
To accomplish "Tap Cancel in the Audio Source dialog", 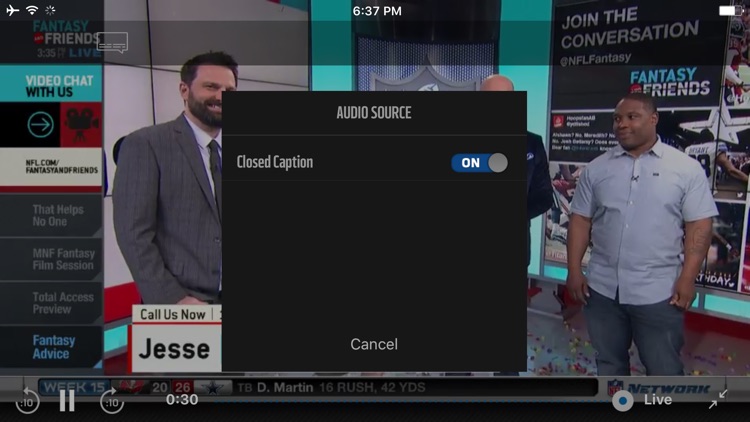I will tap(374, 344).
